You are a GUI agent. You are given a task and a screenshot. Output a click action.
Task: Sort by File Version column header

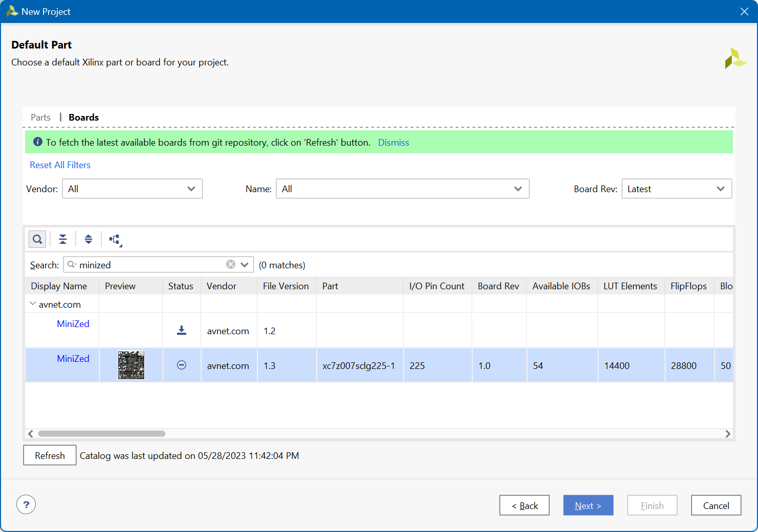click(286, 286)
